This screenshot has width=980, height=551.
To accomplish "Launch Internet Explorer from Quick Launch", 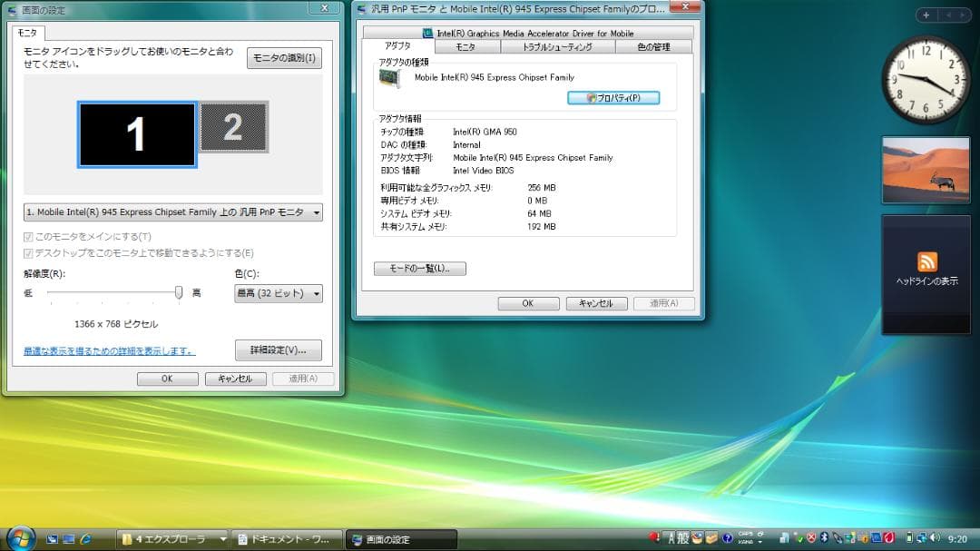I will (84, 538).
